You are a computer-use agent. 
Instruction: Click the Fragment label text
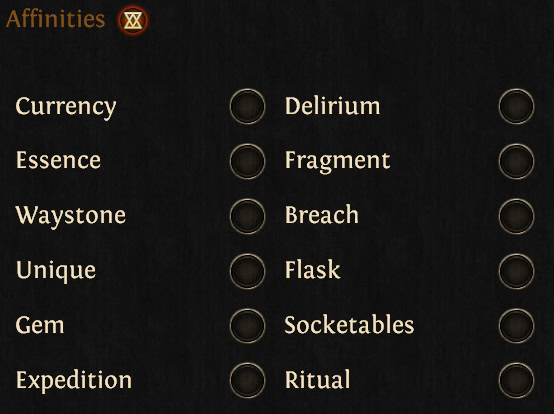[337, 161]
